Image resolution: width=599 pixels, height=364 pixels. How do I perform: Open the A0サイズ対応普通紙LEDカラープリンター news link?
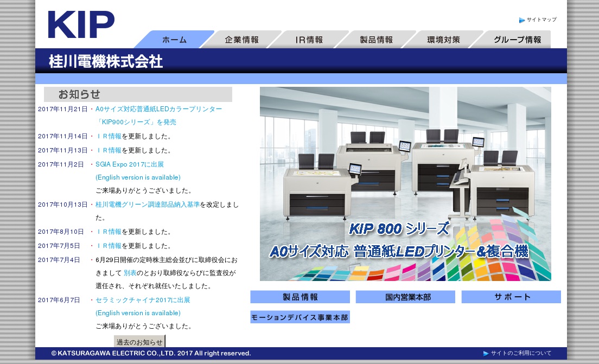pyautogui.click(x=158, y=109)
